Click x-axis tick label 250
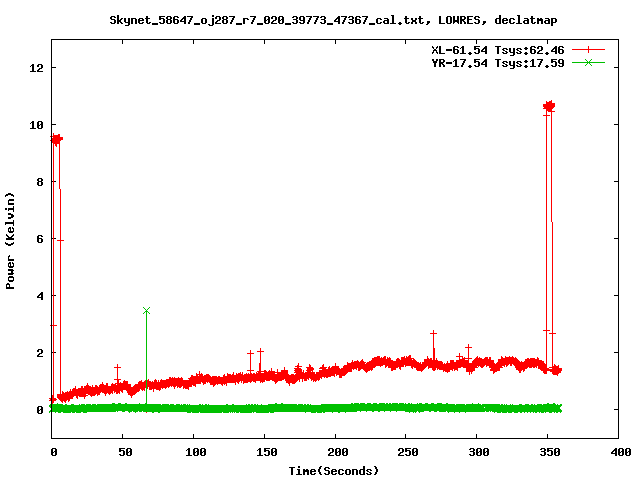Image resolution: width=640 pixels, height=480 pixels. [x=408, y=452]
